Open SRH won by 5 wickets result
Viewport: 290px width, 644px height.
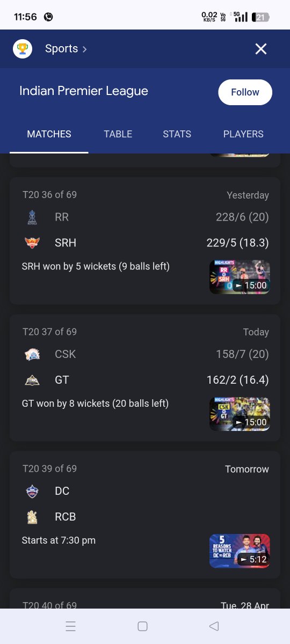tap(96, 266)
